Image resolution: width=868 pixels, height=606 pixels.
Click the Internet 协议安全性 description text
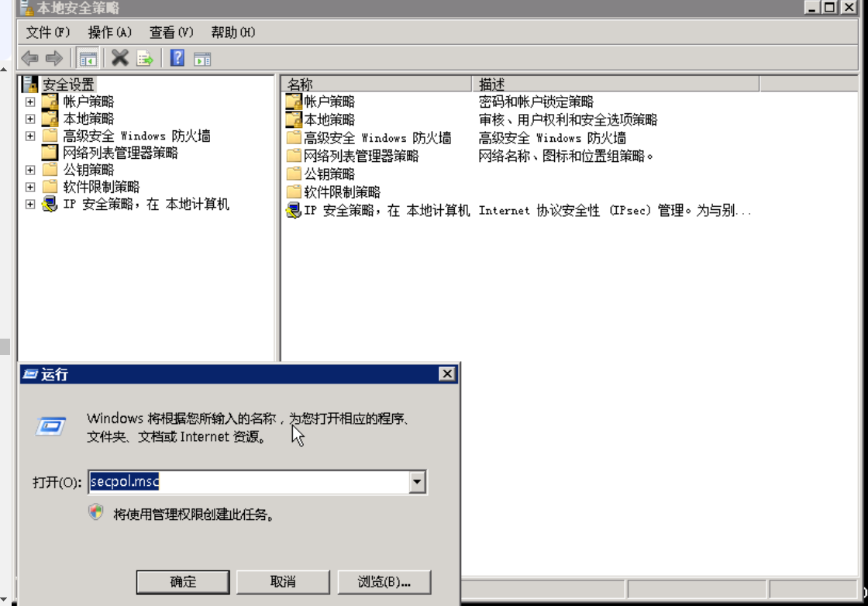(615, 210)
